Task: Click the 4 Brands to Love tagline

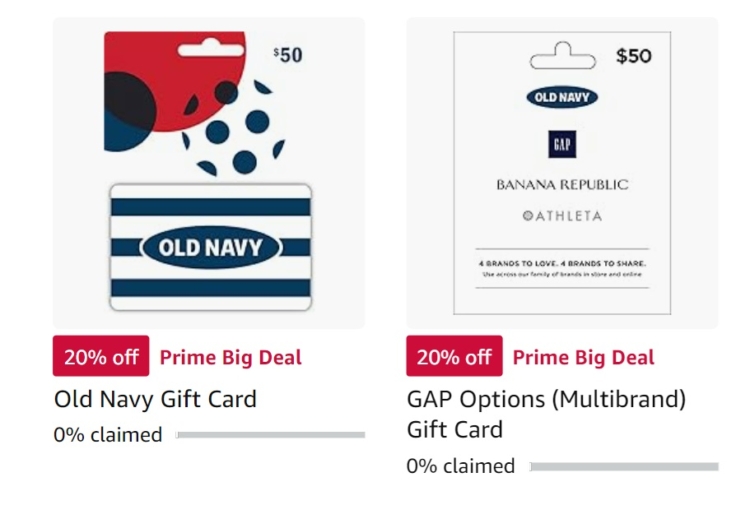Action: point(562,263)
